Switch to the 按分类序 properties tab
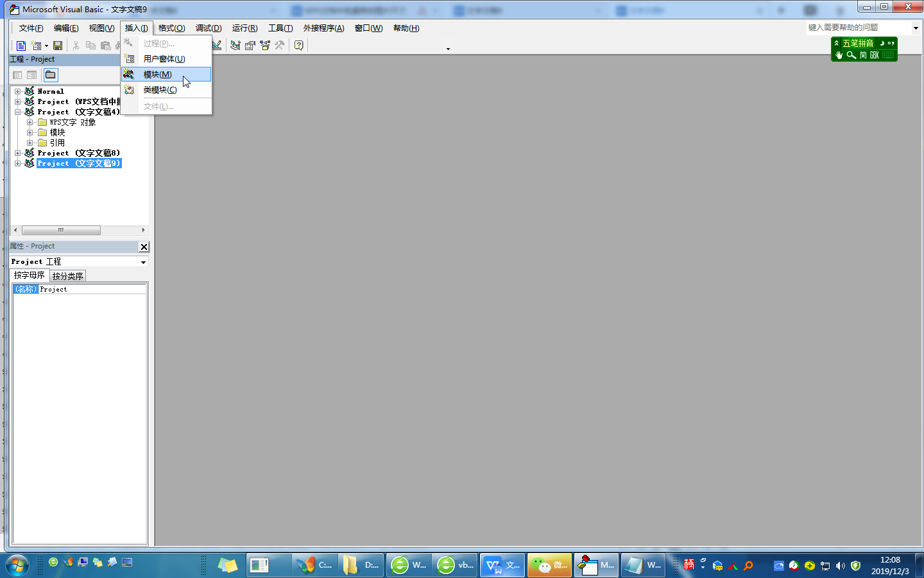Screen dimensions: 924x578 point(67,276)
